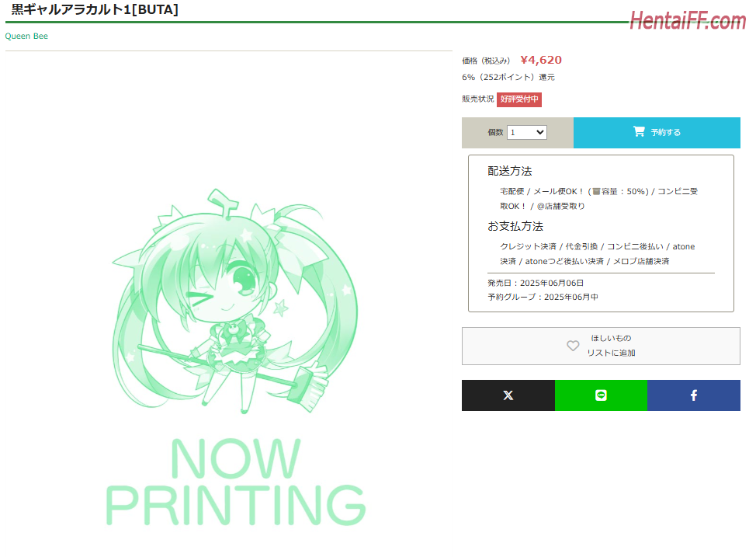The width and height of the screenshot is (756, 557).
Task: Open the 個数 quantity dropdown
Action: coord(526,132)
